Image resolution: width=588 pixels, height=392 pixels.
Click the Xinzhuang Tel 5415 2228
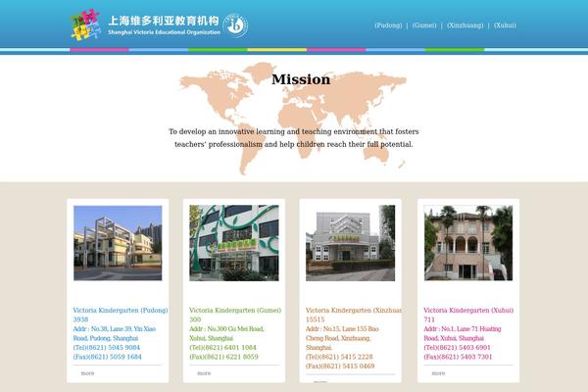click(339, 357)
